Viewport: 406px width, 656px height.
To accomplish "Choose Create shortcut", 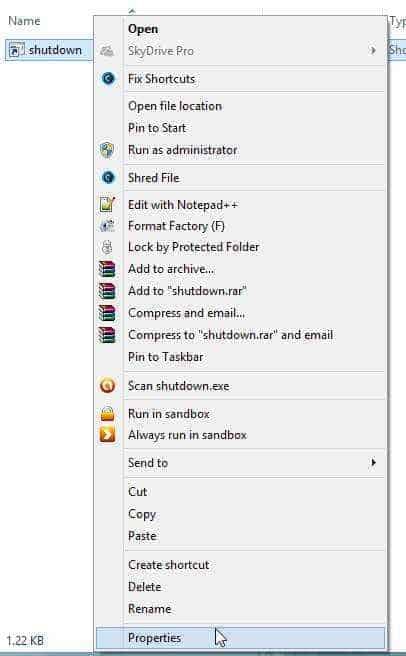I will [169, 564].
